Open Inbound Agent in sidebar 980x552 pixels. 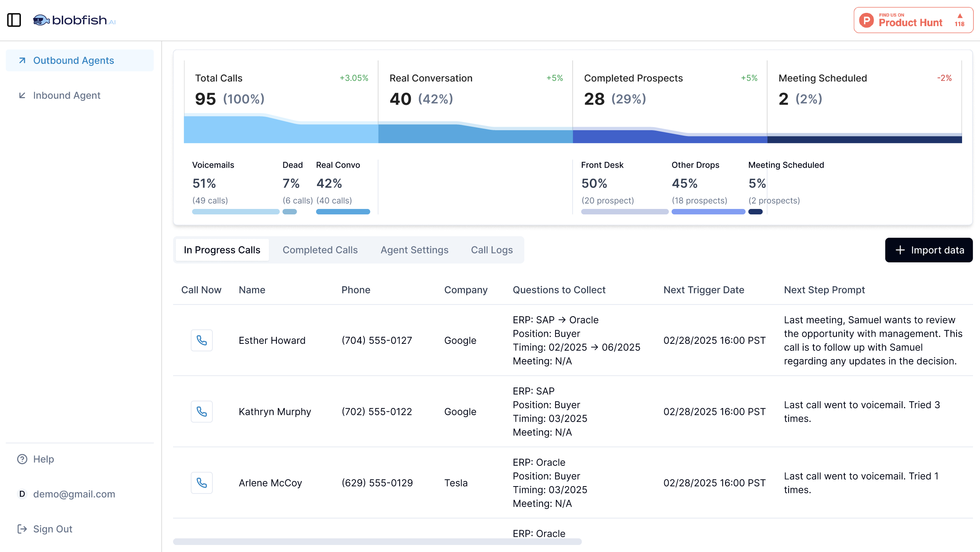click(x=67, y=96)
